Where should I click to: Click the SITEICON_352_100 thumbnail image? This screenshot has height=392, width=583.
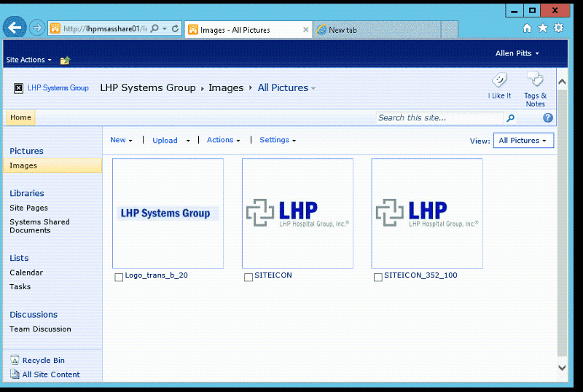click(x=427, y=213)
